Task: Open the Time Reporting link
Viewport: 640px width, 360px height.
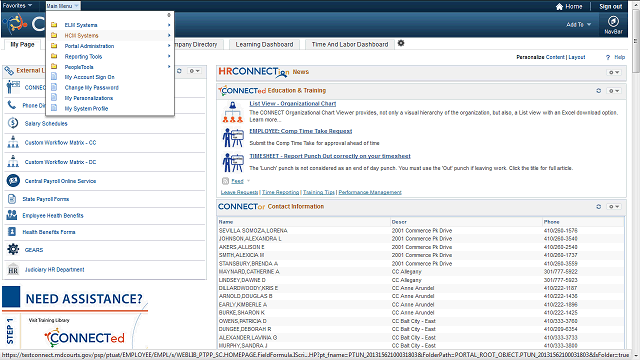Action: click(280, 192)
